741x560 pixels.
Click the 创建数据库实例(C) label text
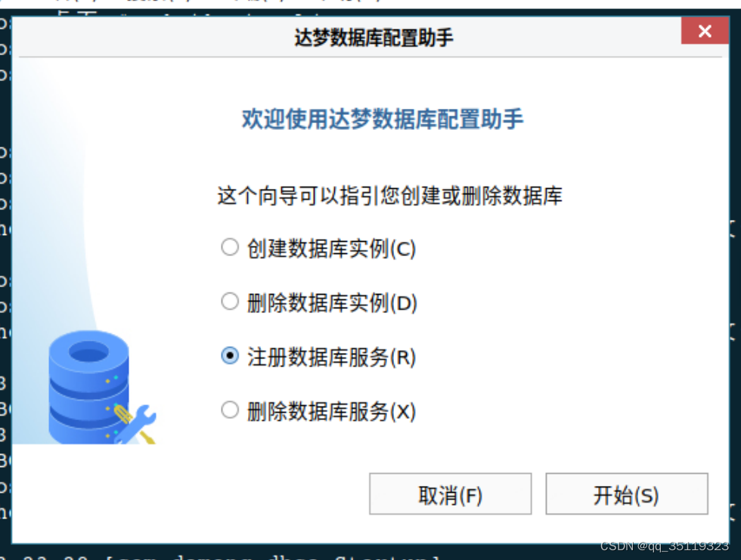(331, 249)
